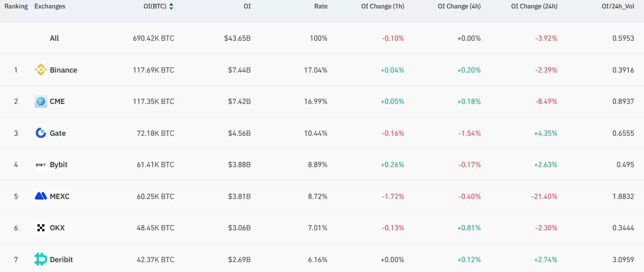The height and width of the screenshot is (272, 644).
Task: Open the MEXC exchange name link
Action: pos(59,196)
